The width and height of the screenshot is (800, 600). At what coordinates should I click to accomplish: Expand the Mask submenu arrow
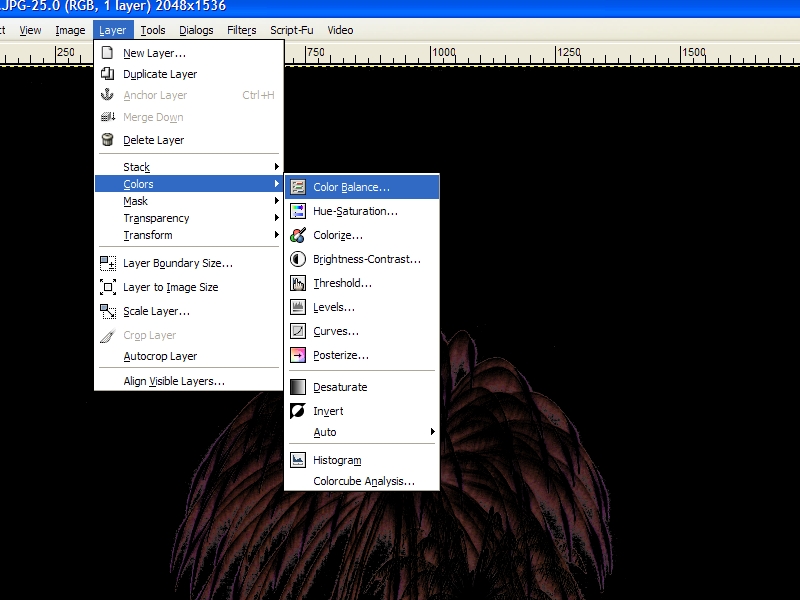click(x=277, y=201)
